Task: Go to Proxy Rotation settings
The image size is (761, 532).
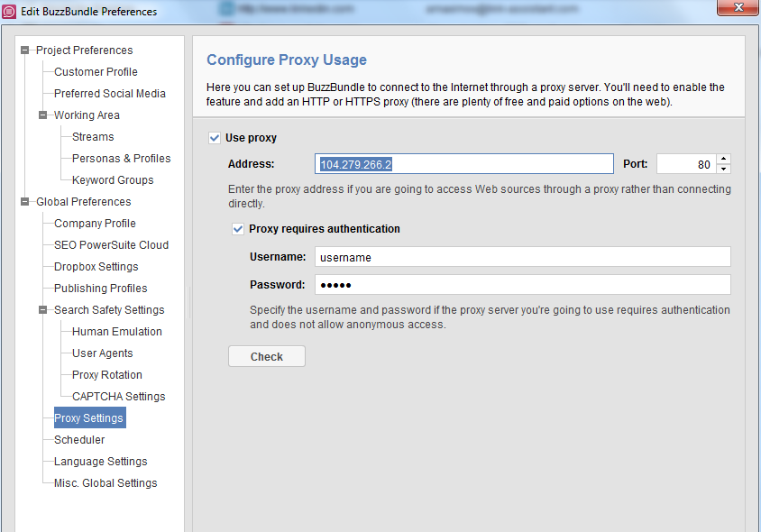Action: coord(106,375)
